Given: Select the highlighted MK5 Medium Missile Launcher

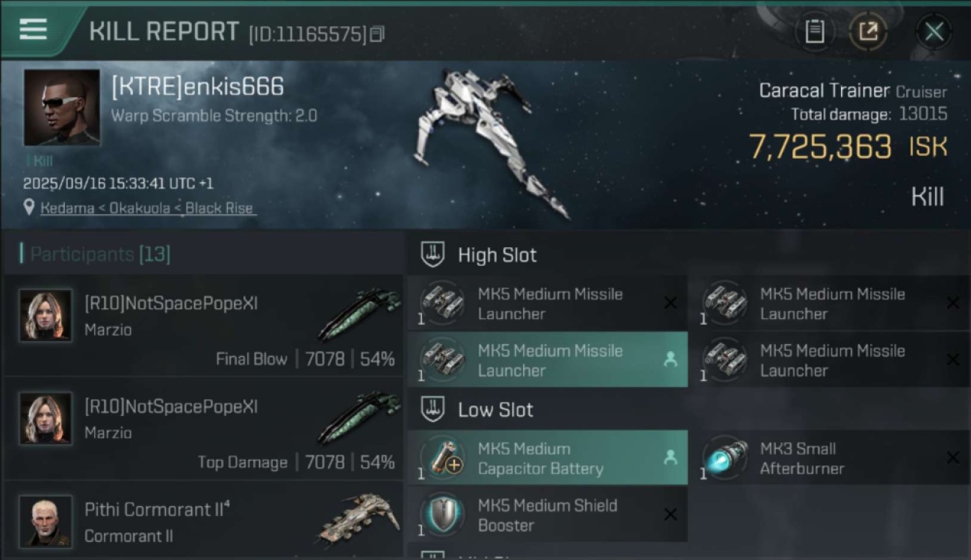Looking at the screenshot, I should pyautogui.click(x=547, y=360).
